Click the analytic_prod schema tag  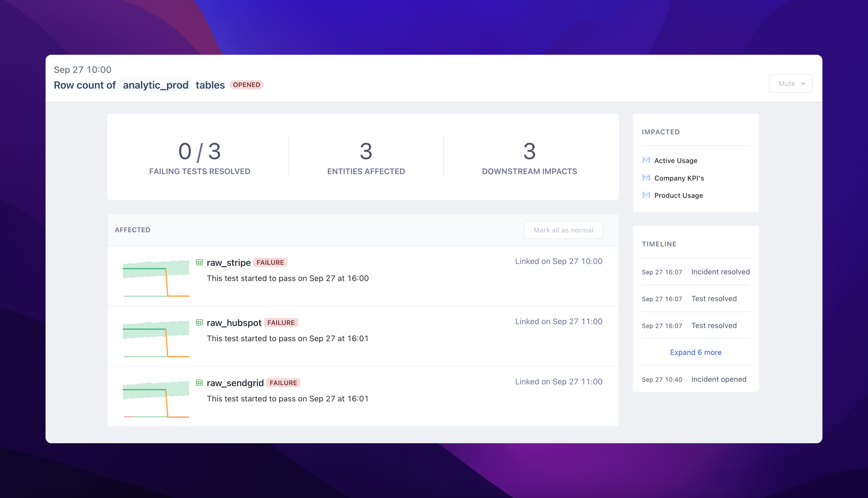tap(156, 85)
